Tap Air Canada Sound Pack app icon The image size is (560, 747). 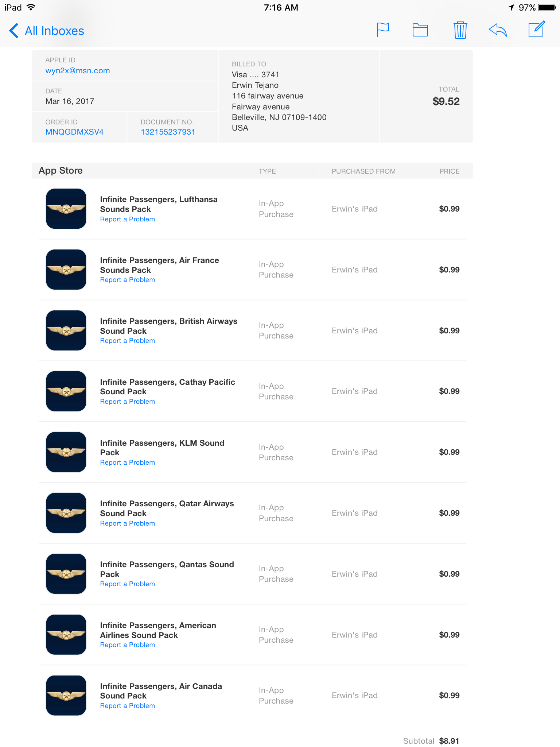[66, 696]
